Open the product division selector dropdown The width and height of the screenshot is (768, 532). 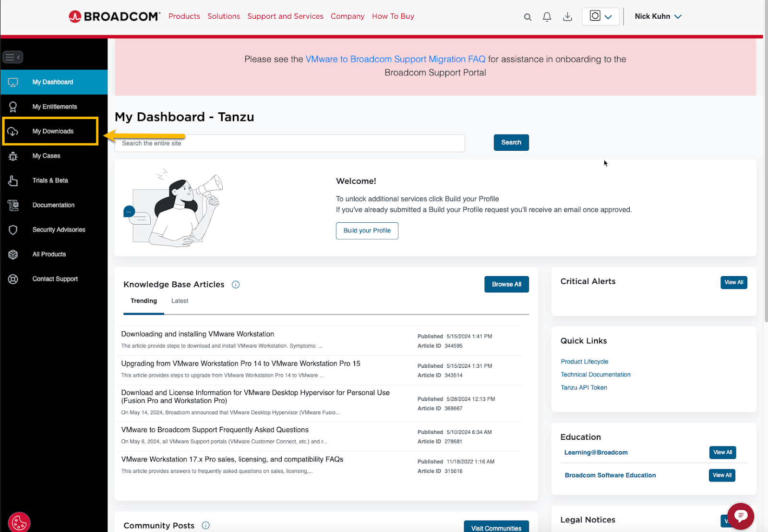(600, 16)
